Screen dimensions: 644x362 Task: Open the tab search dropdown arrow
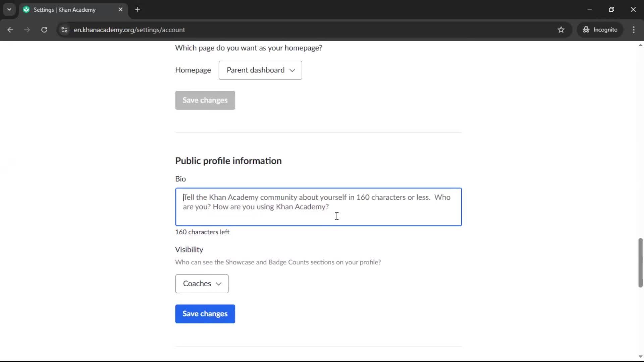point(9,9)
